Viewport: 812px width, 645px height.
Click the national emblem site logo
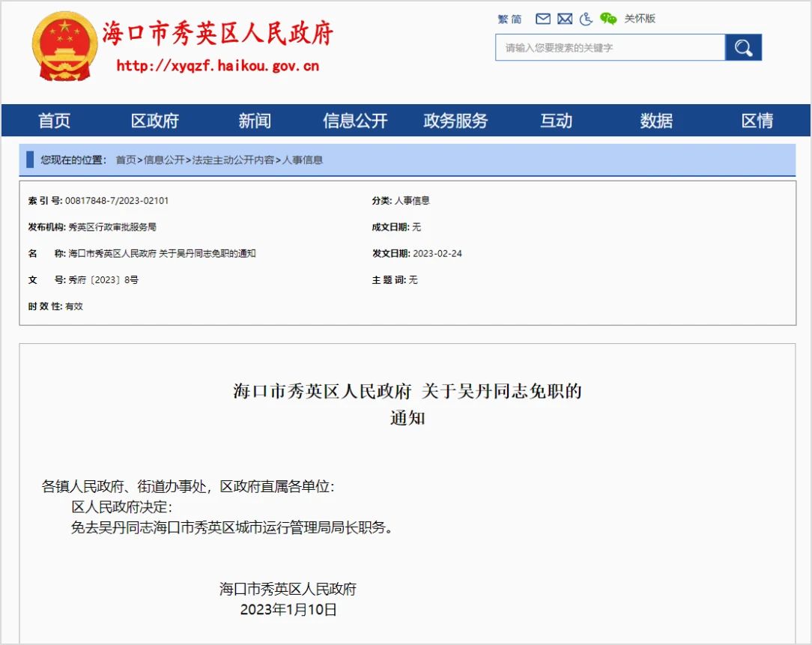click(64, 46)
